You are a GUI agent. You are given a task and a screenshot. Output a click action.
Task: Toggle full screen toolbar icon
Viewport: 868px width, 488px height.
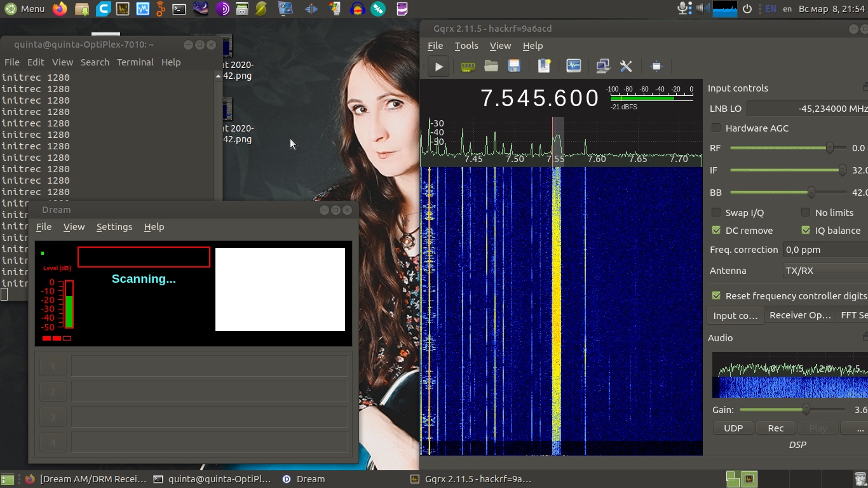[x=656, y=66]
